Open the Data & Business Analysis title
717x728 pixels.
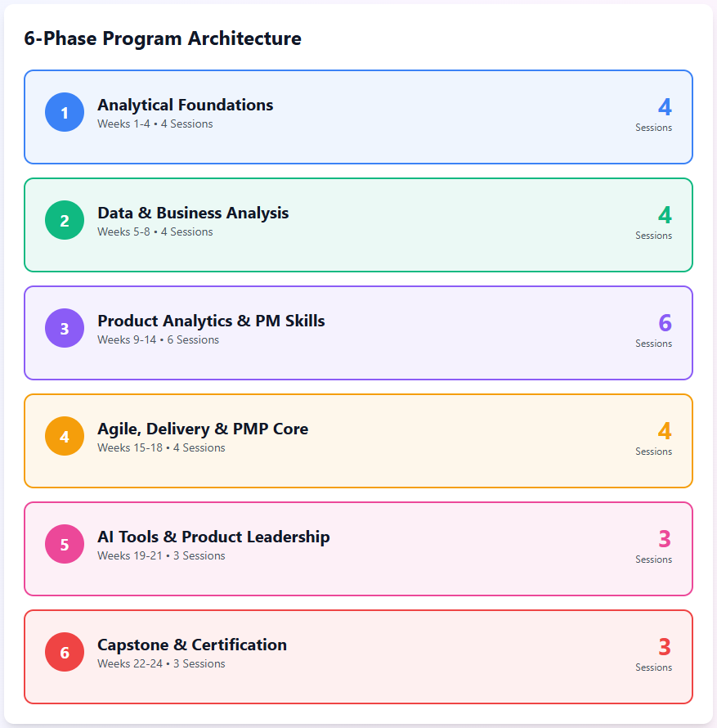tap(193, 213)
